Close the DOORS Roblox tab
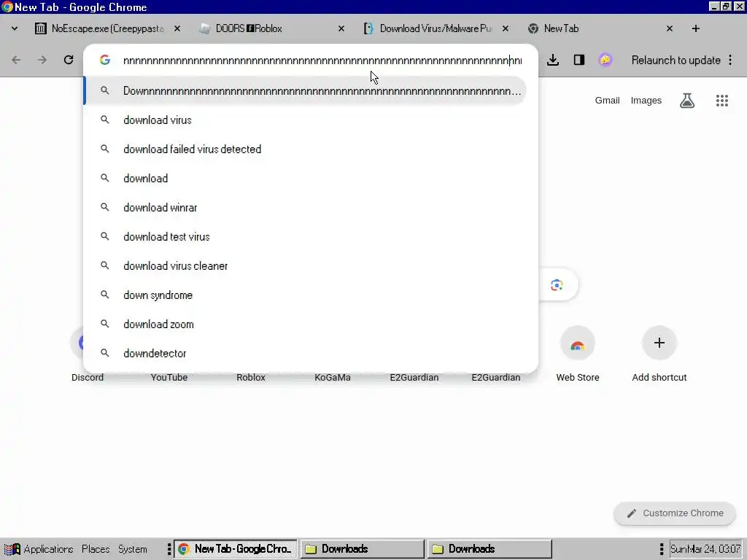The image size is (747, 560). point(341,28)
